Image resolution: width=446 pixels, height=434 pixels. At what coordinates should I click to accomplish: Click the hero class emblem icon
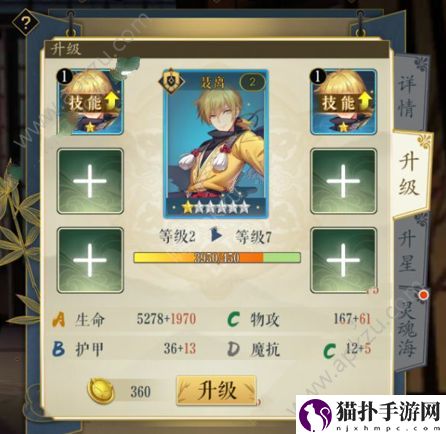tap(171, 81)
